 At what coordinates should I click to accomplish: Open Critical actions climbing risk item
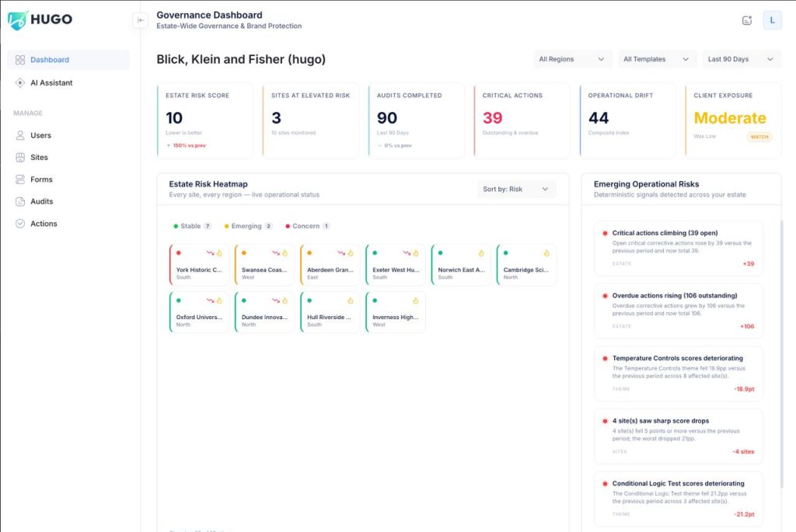(678, 249)
